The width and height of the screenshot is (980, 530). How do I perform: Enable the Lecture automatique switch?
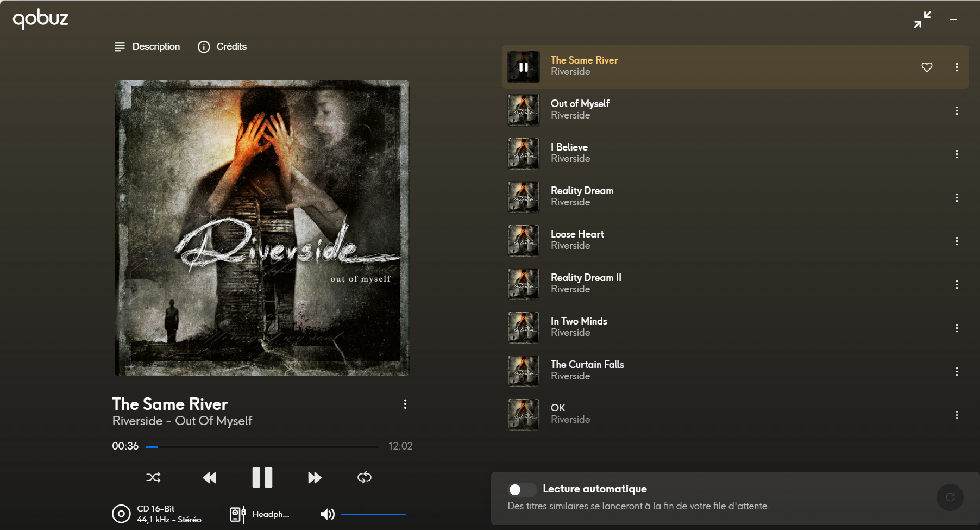click(522, 490)
